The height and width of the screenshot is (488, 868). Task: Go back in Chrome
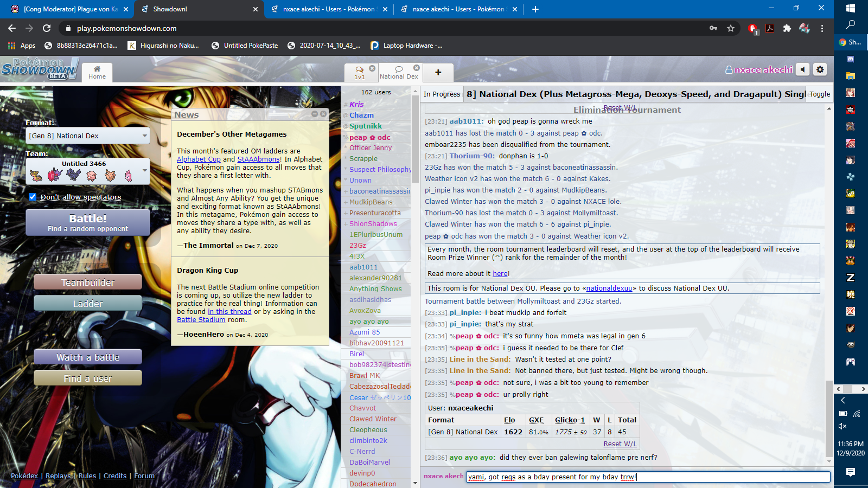click(x=12, y=28)
